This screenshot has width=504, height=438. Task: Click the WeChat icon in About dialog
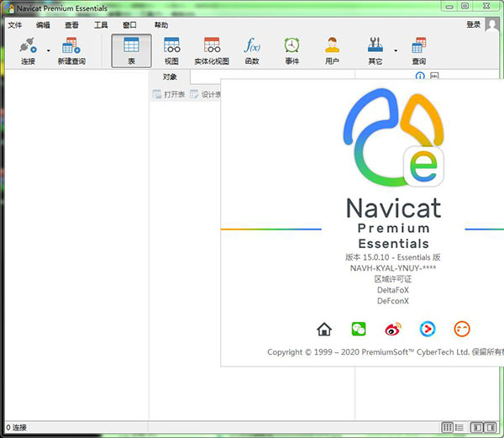tap(359, 329)
